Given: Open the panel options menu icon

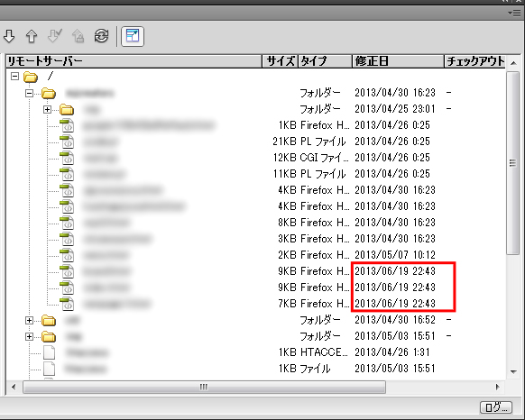Looking at the screenshot, I should pos(514,13).
